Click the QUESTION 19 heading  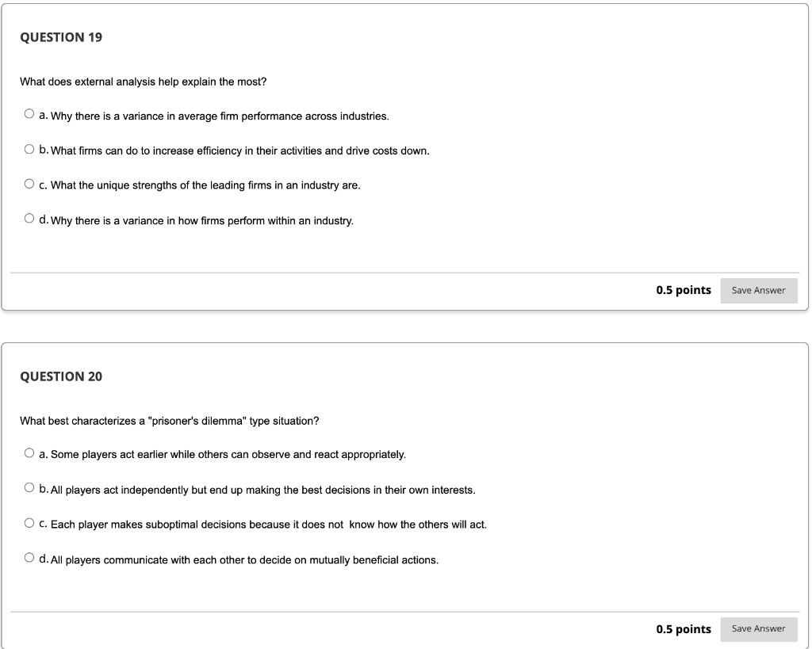coord(61,36)
